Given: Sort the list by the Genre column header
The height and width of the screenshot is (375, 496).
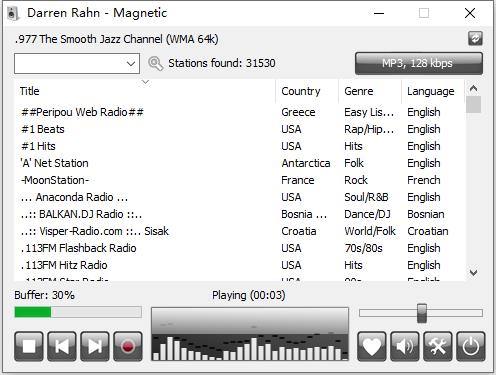Looking at the screenshot, I should click(x=370, y=91).
